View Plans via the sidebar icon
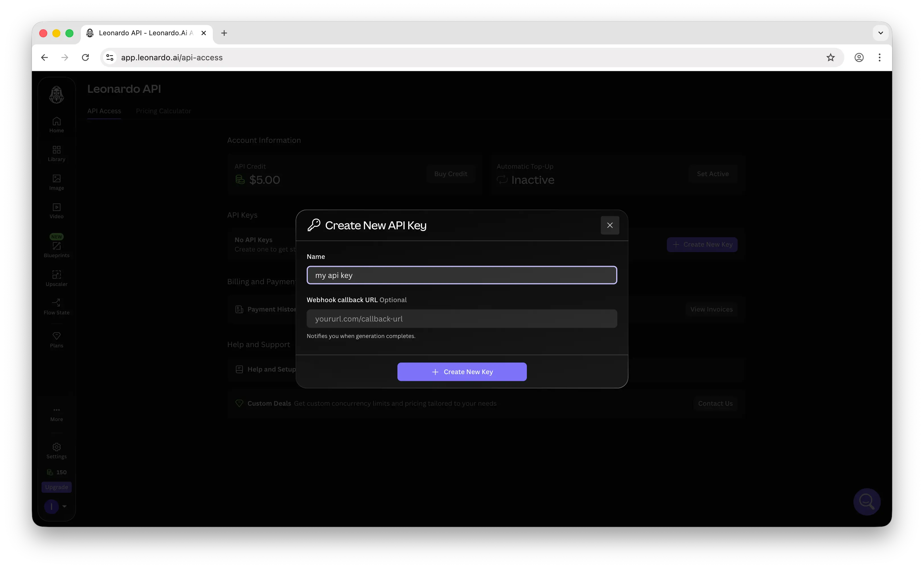924x569 pixels. (56, 339)
